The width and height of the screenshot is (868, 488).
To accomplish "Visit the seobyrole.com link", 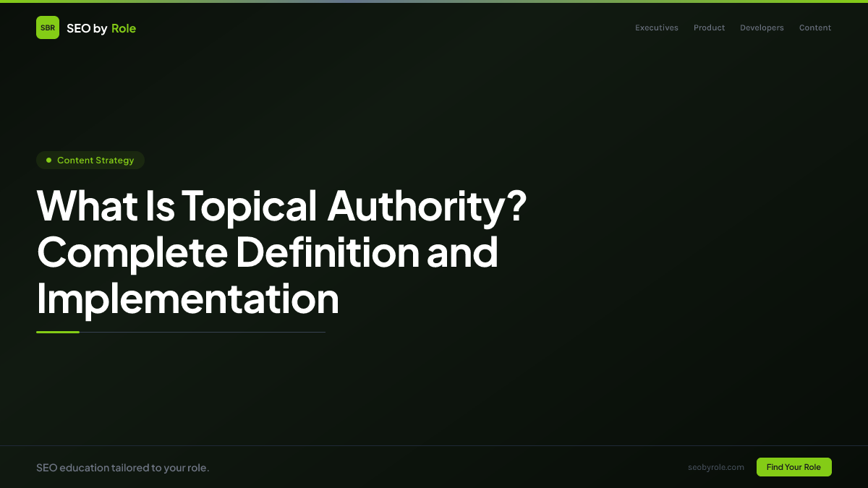I will pos(716,467).
